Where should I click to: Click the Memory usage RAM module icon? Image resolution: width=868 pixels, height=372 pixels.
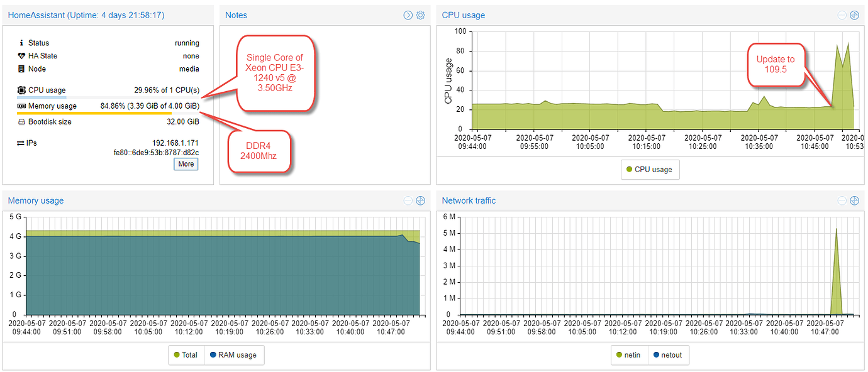pyautogui.click(x=22, y=106)
